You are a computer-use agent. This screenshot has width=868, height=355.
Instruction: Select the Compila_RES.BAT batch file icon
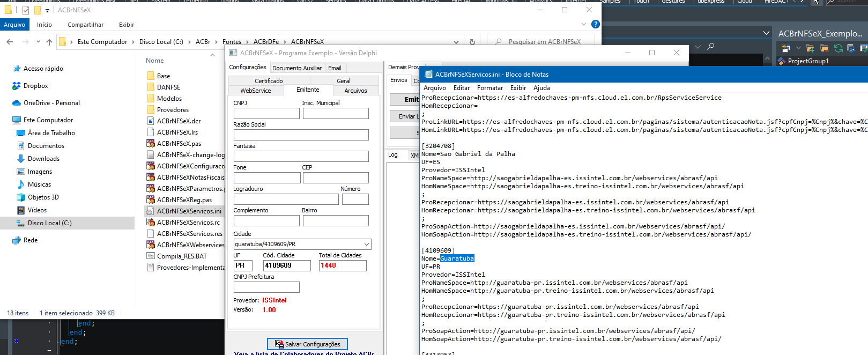[x=151, y=256]
